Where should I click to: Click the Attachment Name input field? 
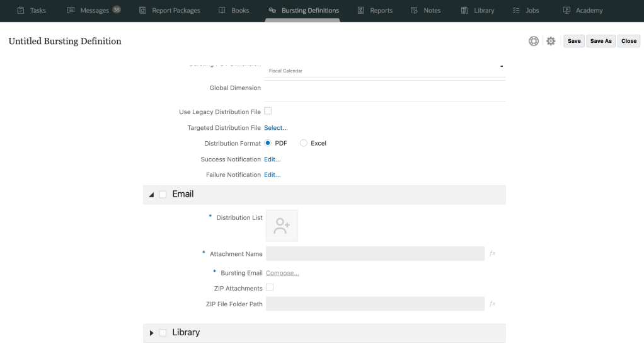tap(375, 253)
